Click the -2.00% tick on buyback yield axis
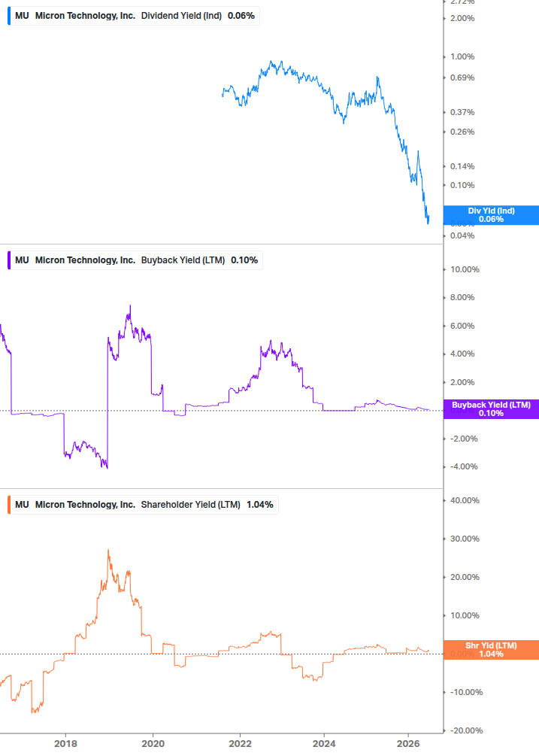The width and height of the screenshot is (539, 756). 464,439
